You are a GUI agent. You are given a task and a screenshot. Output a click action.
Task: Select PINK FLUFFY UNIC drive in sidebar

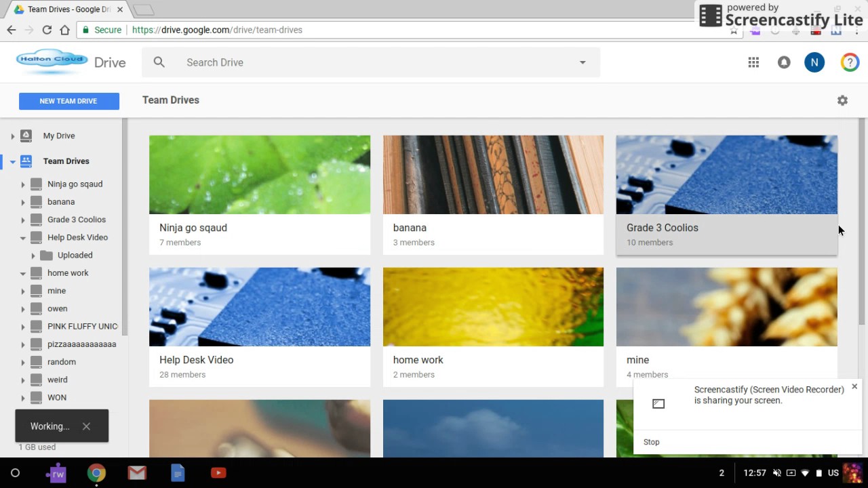point(83,326)
